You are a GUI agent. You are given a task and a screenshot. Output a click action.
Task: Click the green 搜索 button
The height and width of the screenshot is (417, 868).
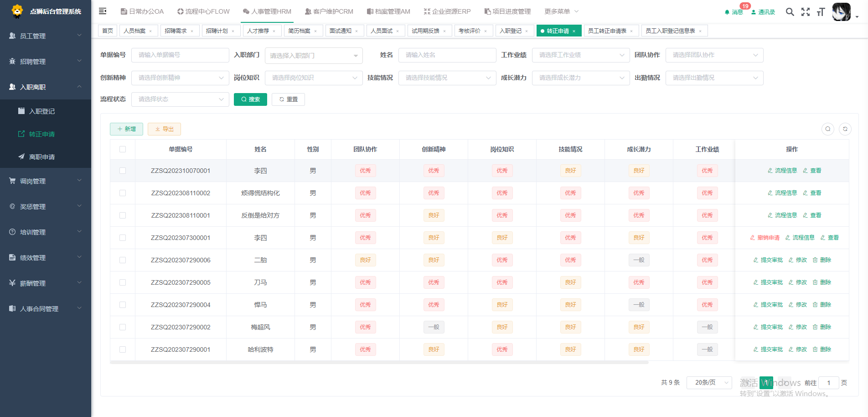[250, 99]
